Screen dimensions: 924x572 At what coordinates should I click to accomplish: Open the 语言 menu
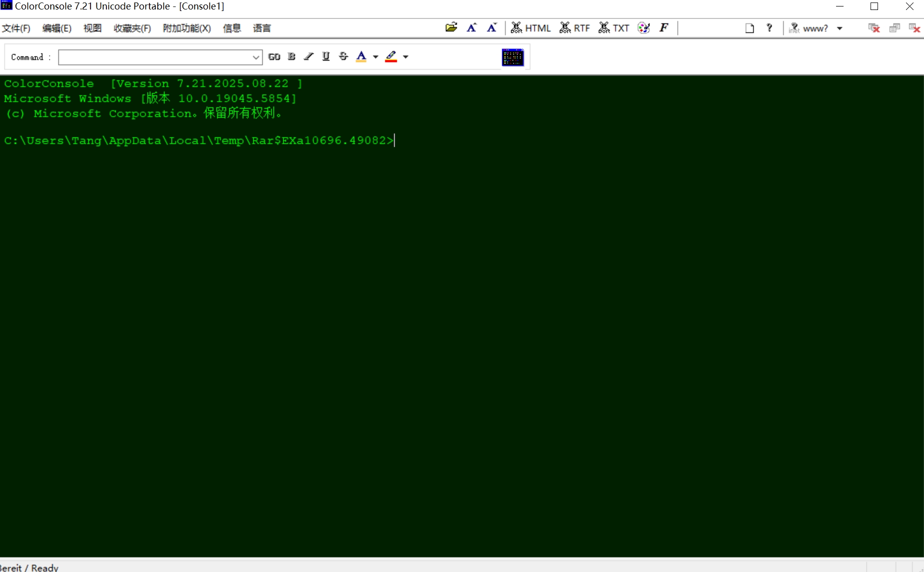pyautogui.click(x=262, y=28)
